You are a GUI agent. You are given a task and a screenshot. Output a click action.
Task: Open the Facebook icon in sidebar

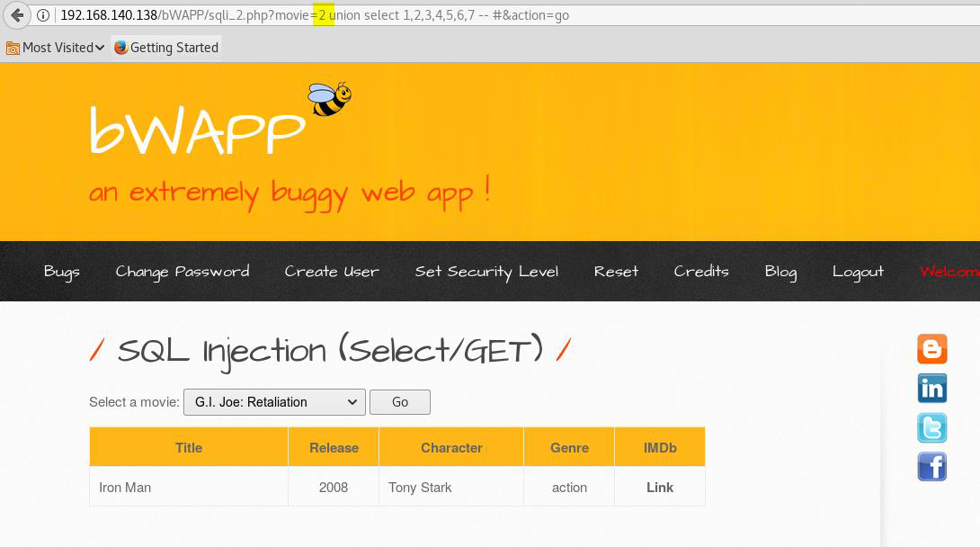(x=931, y=467)
